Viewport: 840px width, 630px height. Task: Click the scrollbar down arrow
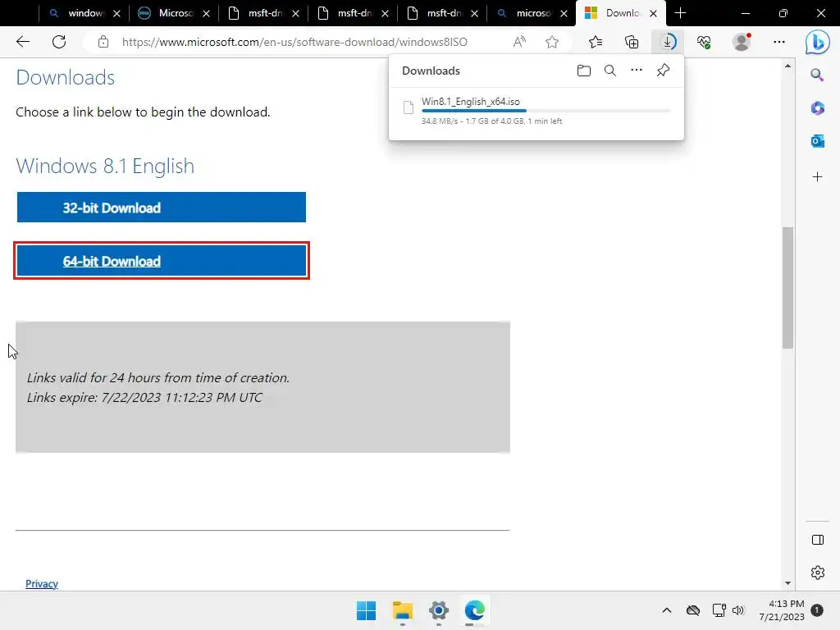click(787, 583)
